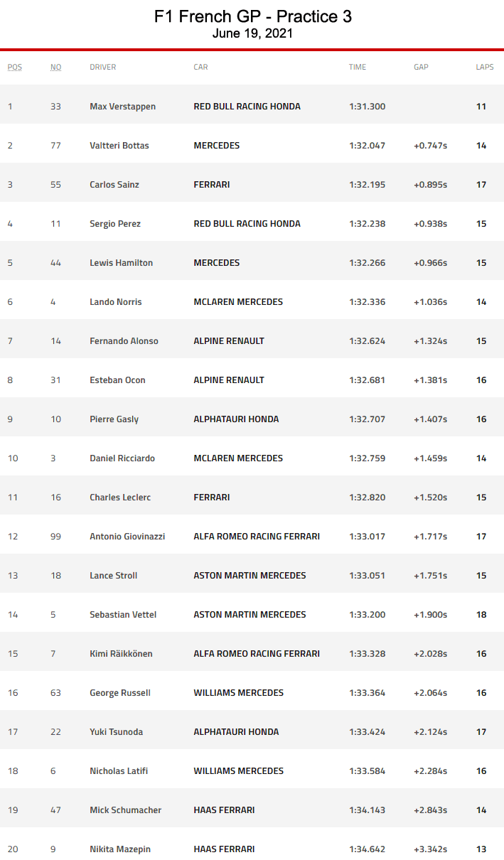Viewport: 504px width, 860px height.
Task: Click Pierre Gasly driver name
Action: pyautogui.click(x=114, y=419)
